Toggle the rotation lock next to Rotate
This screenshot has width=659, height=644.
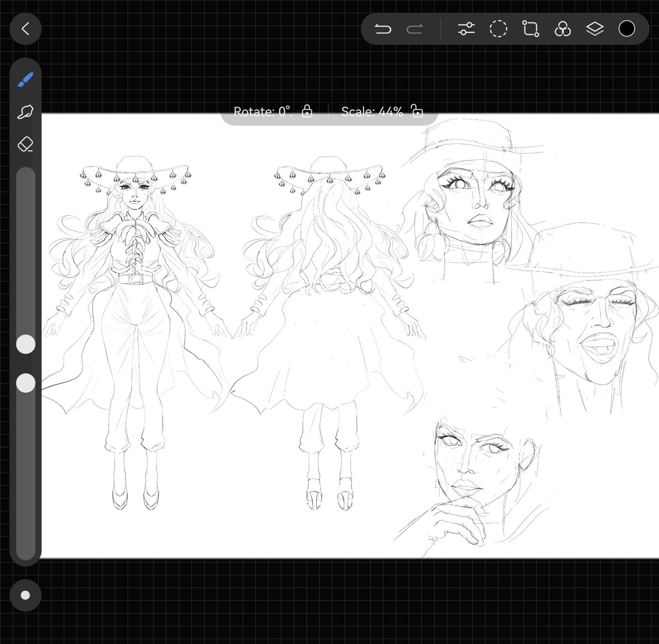(307, 112)
